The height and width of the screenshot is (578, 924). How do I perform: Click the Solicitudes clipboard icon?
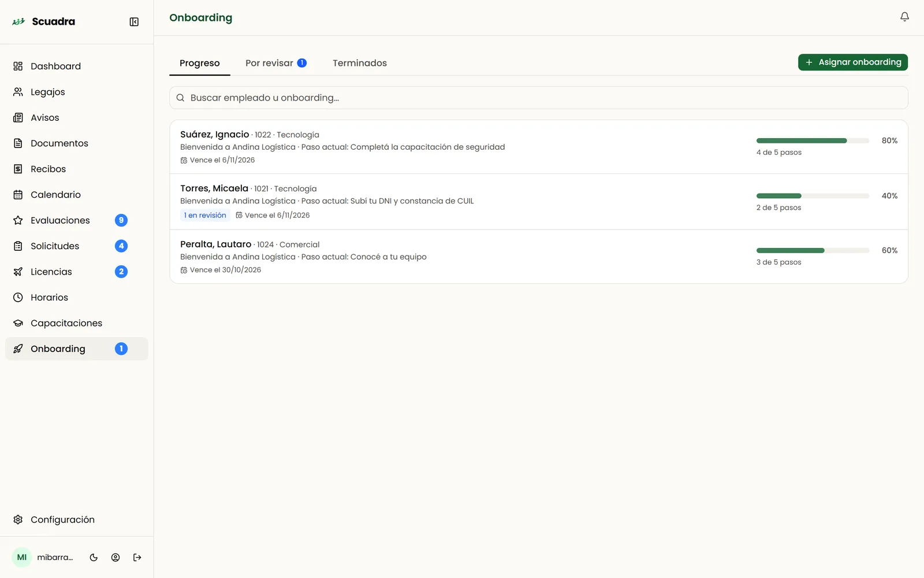18,246
